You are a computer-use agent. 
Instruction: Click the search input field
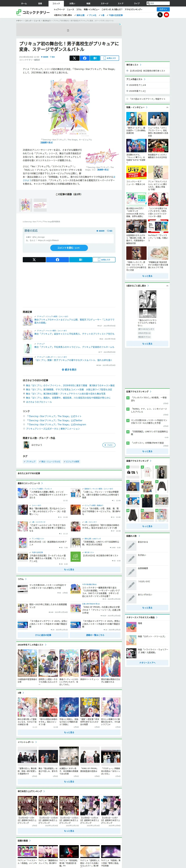click(x=159, y=3)
